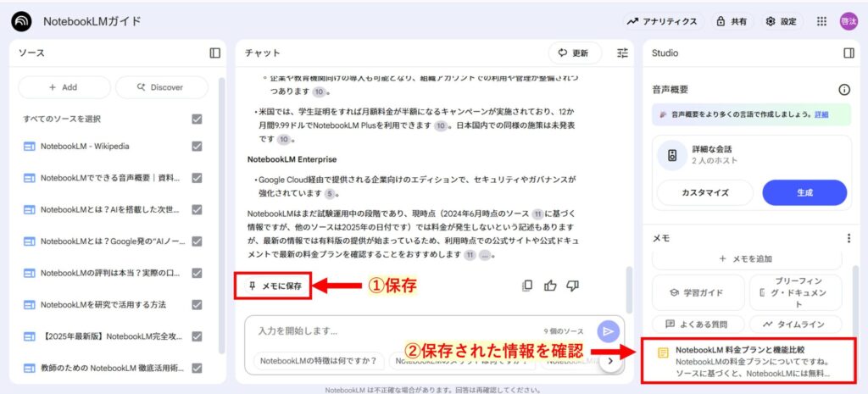Click note icon beside 料金プランと機能比較
868x394 pixels.
[x=662, y=353]
